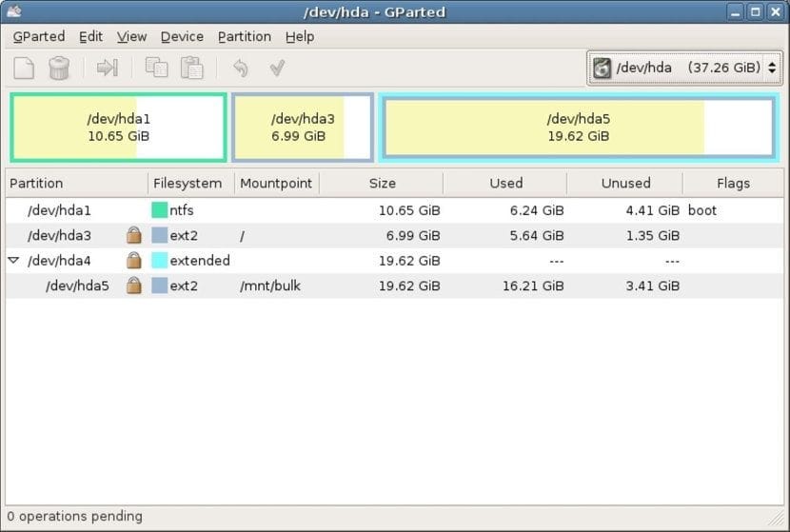
Task: Click the Paste partition toolbar icon
Action: tap(192, 68)
